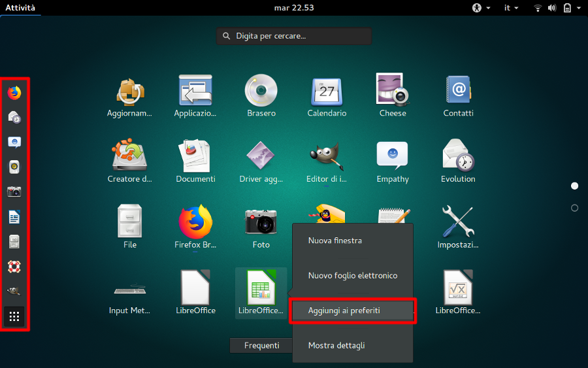
Task: Expand the accessibility menu in the top bar
Action: [480, 8]
